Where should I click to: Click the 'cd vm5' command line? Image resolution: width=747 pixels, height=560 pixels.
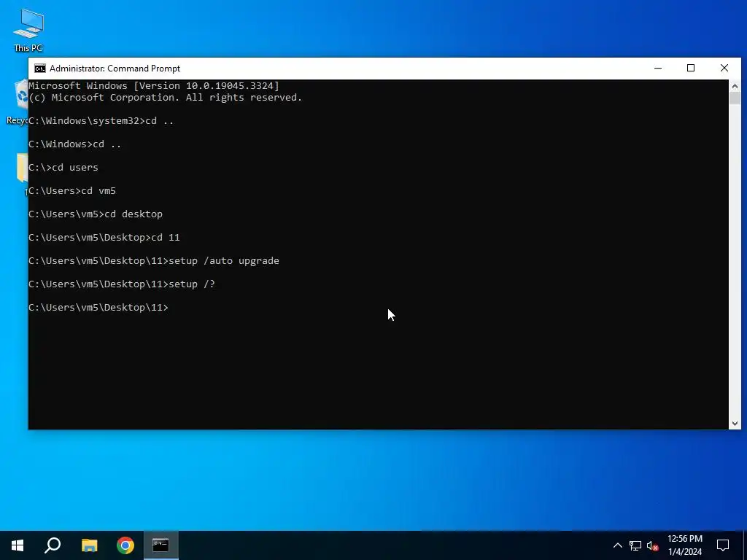pos(72,191)
